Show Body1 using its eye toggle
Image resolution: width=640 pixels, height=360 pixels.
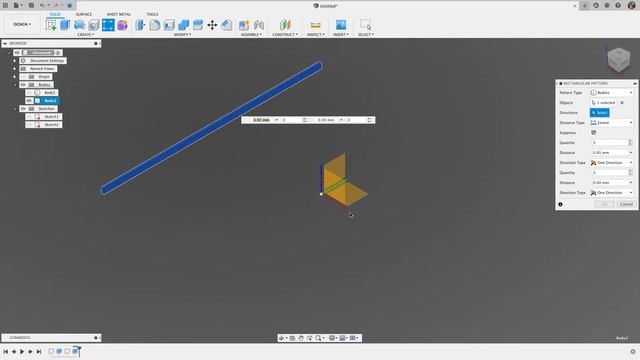(x=29, y=93)
